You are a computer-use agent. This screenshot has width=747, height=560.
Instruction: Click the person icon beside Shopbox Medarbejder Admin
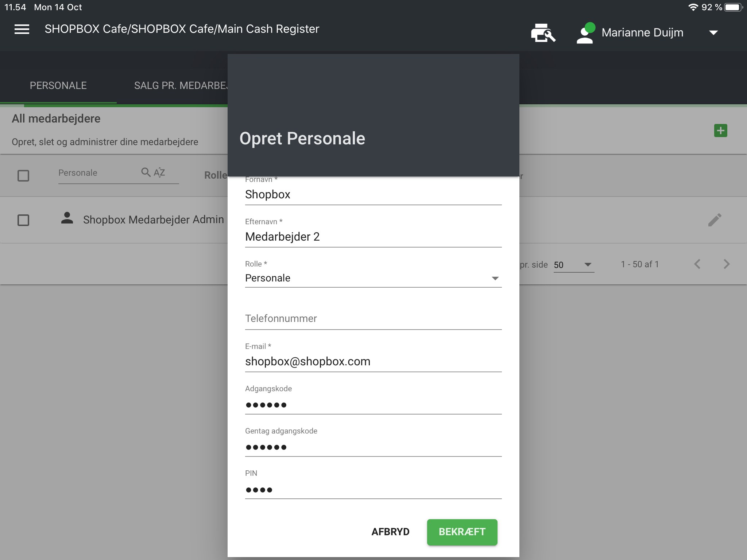(67, 218)
